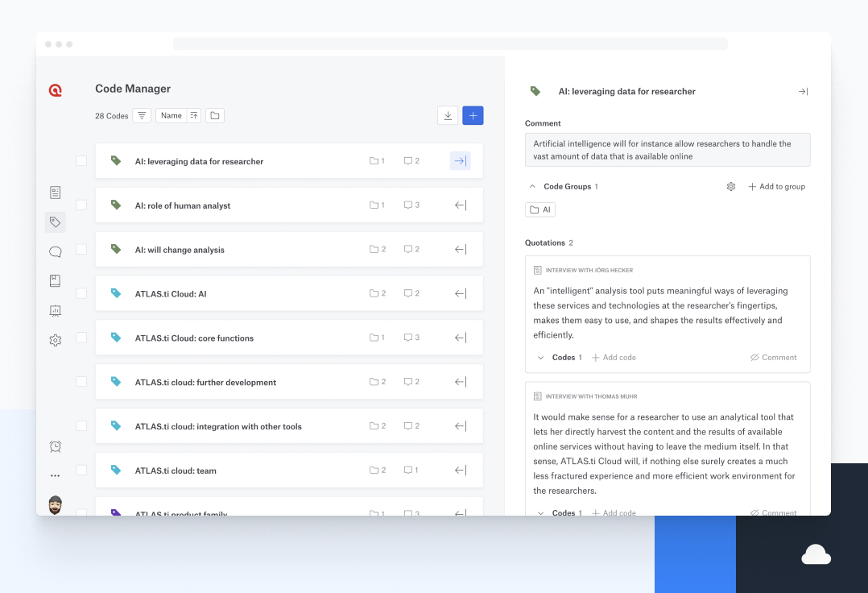
Task: Click Comment on the Jörg Hecker quotation
Action: (773, 358)
